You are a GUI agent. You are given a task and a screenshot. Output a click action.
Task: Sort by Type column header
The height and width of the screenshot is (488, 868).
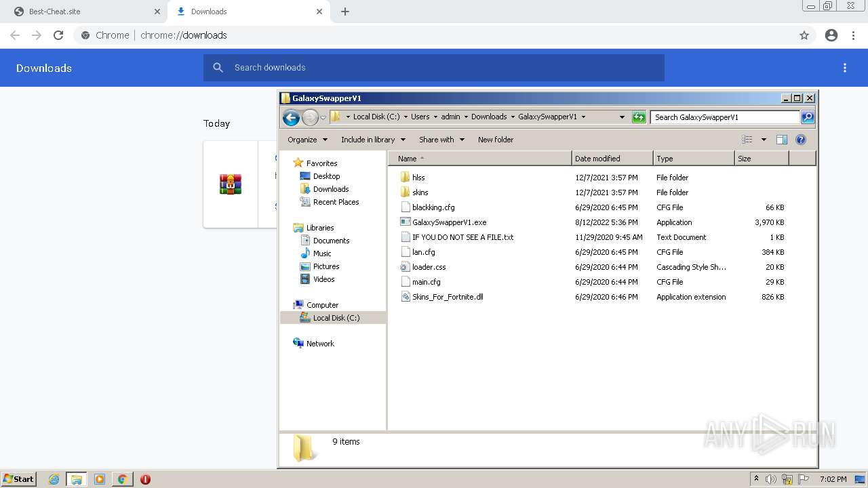click(x=694, y=159)
